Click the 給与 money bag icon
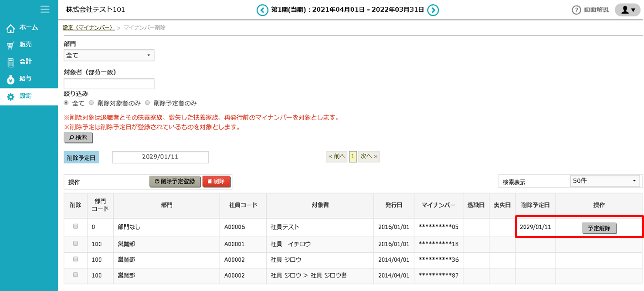This screenshot has height=291, width=644. [x=11, y=79]
